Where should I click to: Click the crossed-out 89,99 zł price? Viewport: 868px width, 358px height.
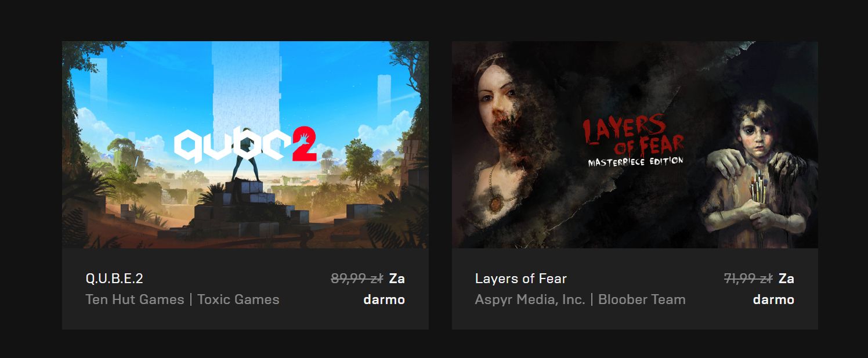(x=357, y=279)
